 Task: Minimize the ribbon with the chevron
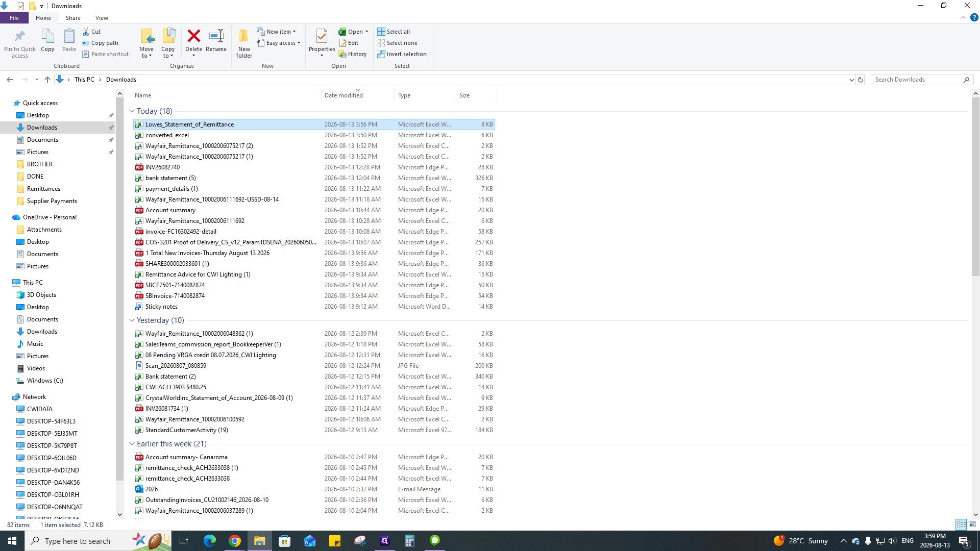point(963,18)
